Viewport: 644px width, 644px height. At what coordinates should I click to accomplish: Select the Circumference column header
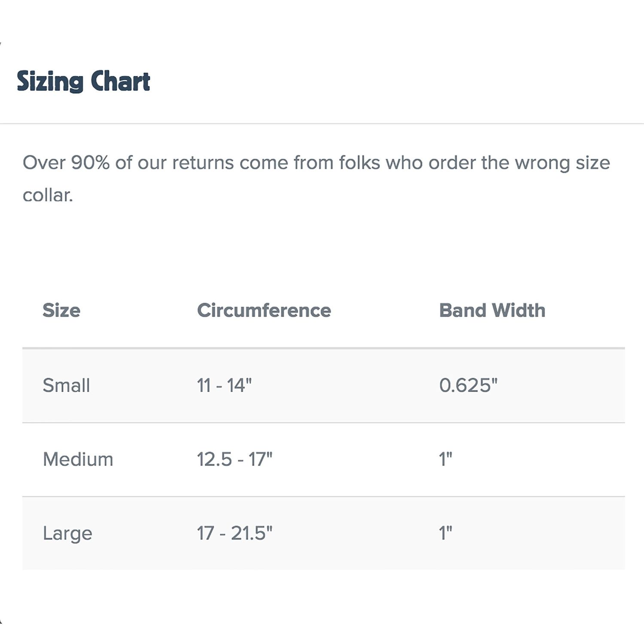264,310
